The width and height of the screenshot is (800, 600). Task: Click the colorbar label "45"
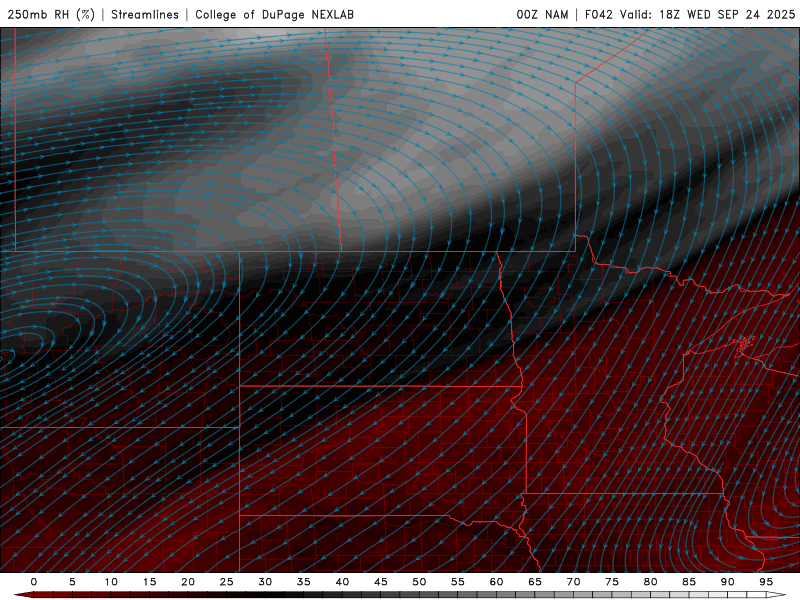pyautogui.click(x=381, y=582)
